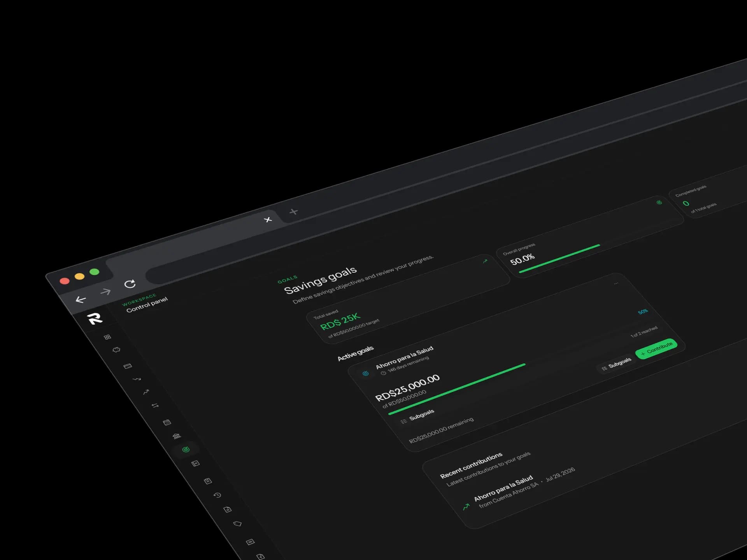Open the calendar icon in the sidebar
The height and width of the screenshot is (560, 747).
(x=167, y=422)
